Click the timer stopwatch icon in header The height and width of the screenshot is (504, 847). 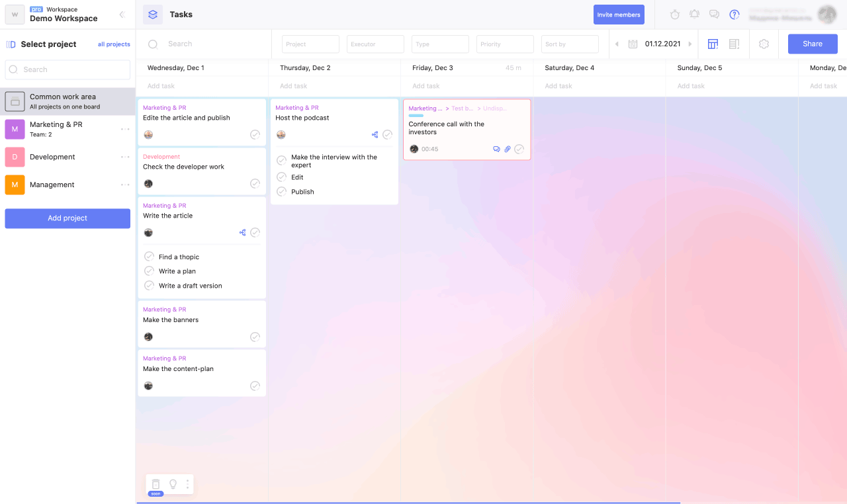coord(675,15)
